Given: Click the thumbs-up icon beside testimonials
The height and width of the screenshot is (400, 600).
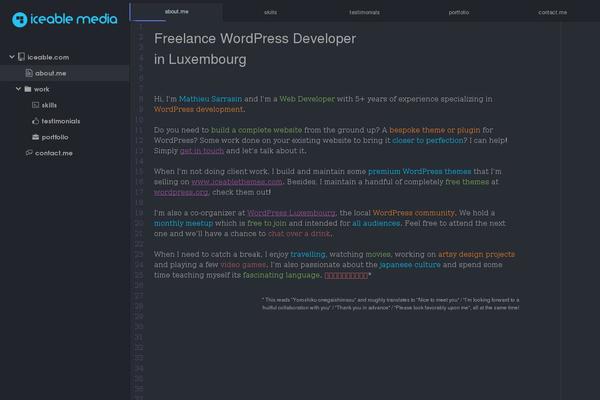Looking at the screenshot, I should pyautogui.click(x=36, y=121).
